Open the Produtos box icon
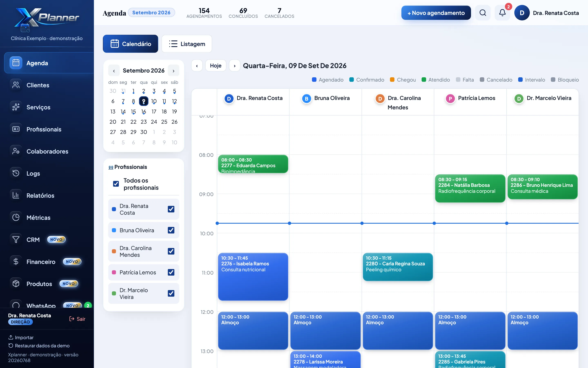Viewport: 588px width, 368px height. point(16,284)
